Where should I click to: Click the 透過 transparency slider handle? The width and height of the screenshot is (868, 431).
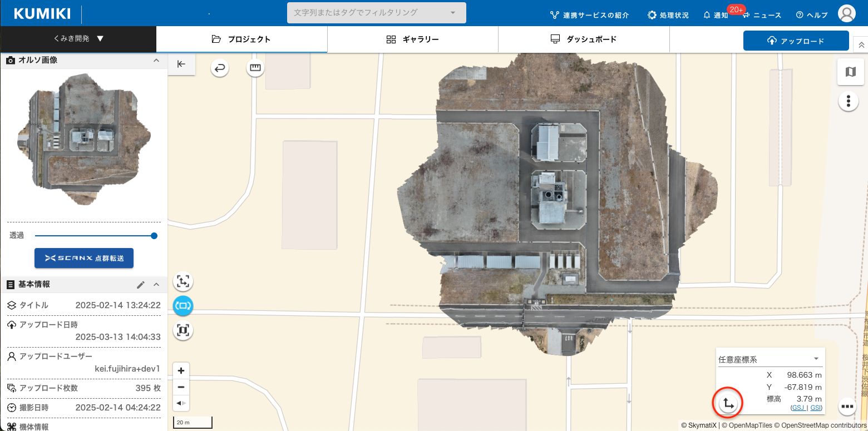(154, 236)
